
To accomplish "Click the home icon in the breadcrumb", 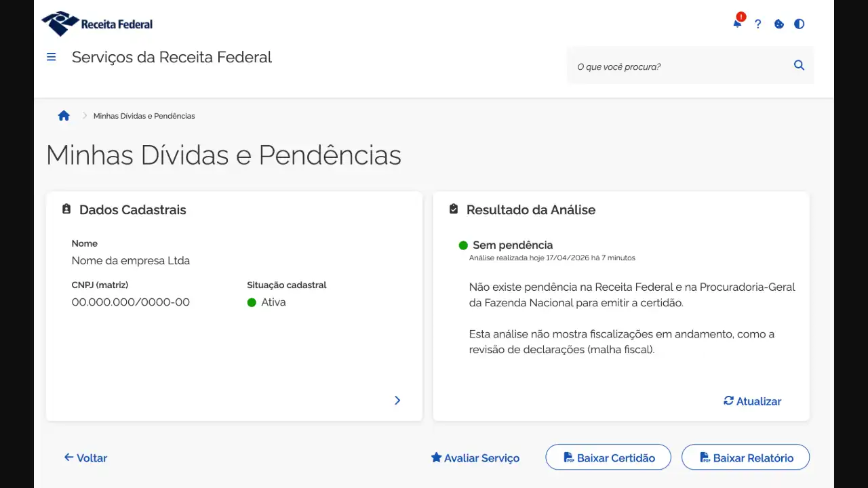I will tap(64, 115).
